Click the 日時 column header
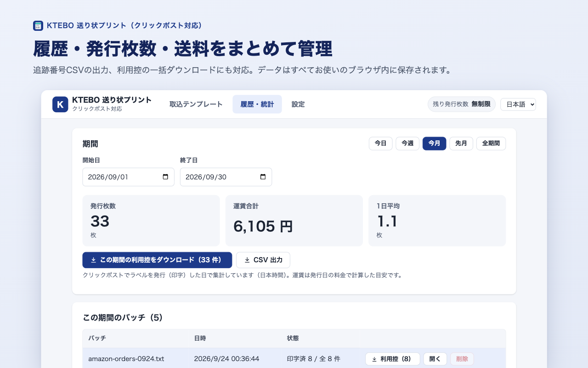The image size is (588, 368). click(x=200, y=338)
